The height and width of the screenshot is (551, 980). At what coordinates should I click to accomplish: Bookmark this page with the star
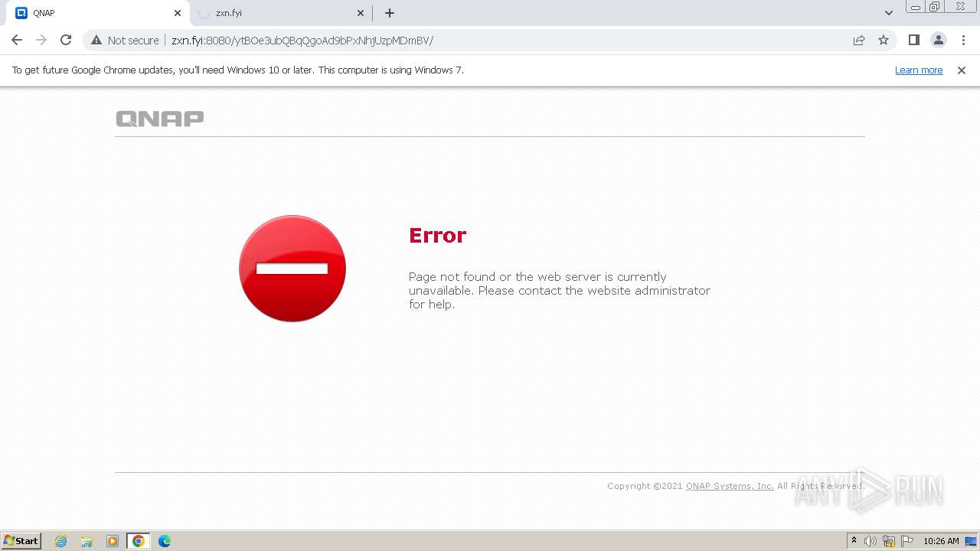pyautogui.click(x=884, y=40)
